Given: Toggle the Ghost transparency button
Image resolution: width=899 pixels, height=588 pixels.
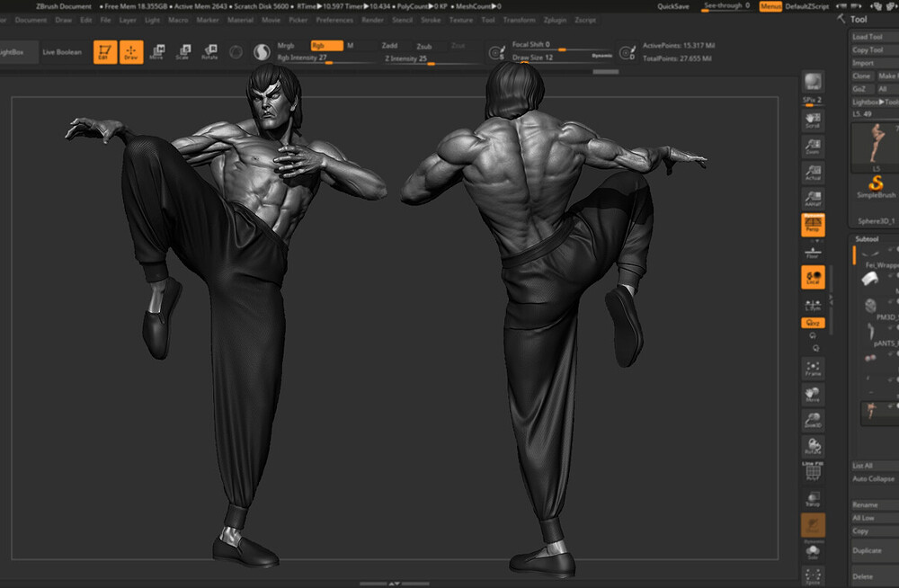Looking at the screenshot, I should point(813,525).
